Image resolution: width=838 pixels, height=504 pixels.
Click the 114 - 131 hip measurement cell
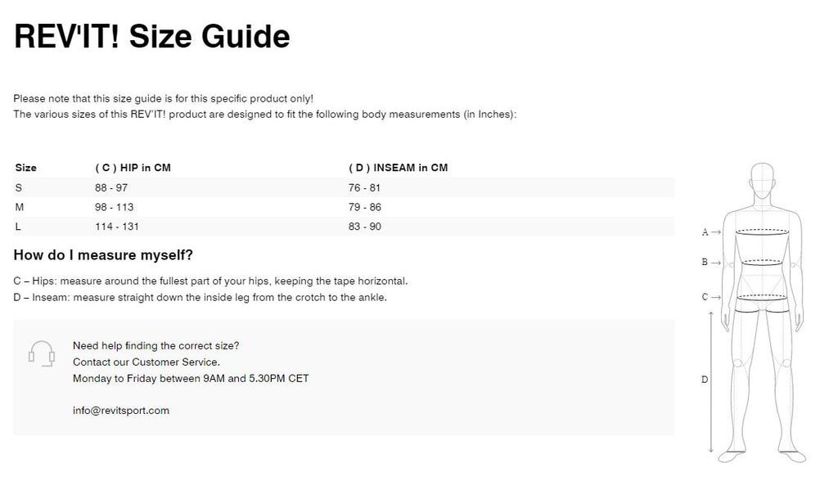pyautogui.click(x=117, y=227)
